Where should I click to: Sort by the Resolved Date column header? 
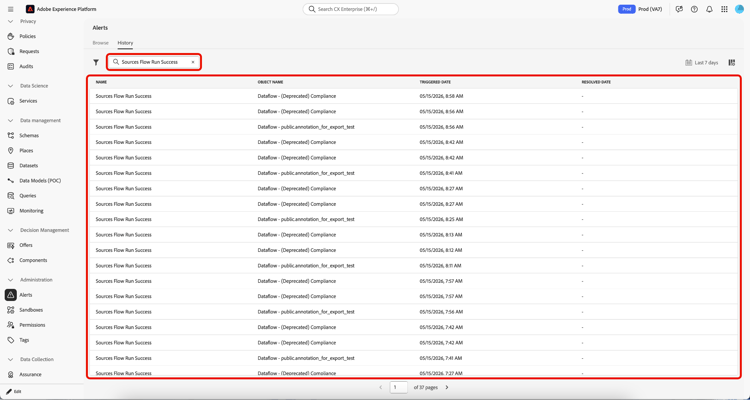click(596, 82)
